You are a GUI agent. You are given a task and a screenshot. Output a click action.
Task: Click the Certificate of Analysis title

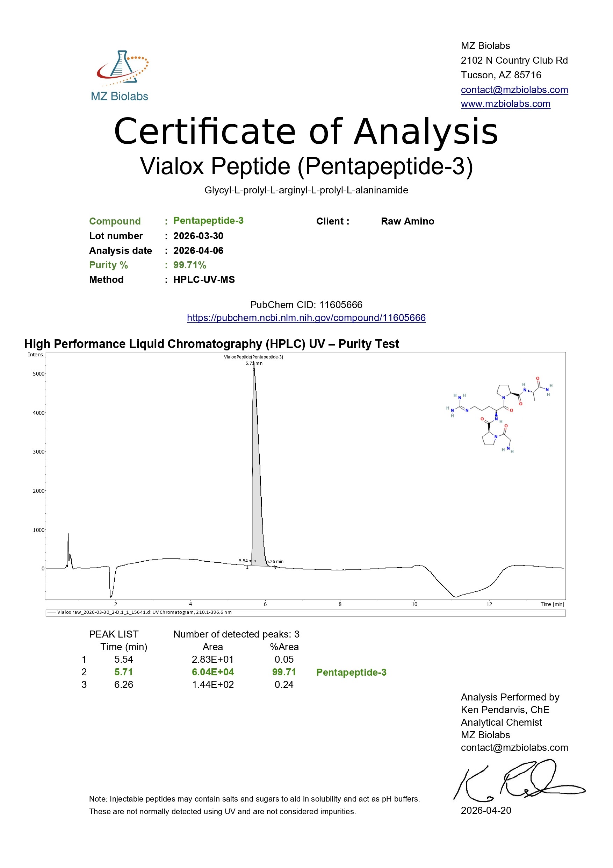[306, 131]
